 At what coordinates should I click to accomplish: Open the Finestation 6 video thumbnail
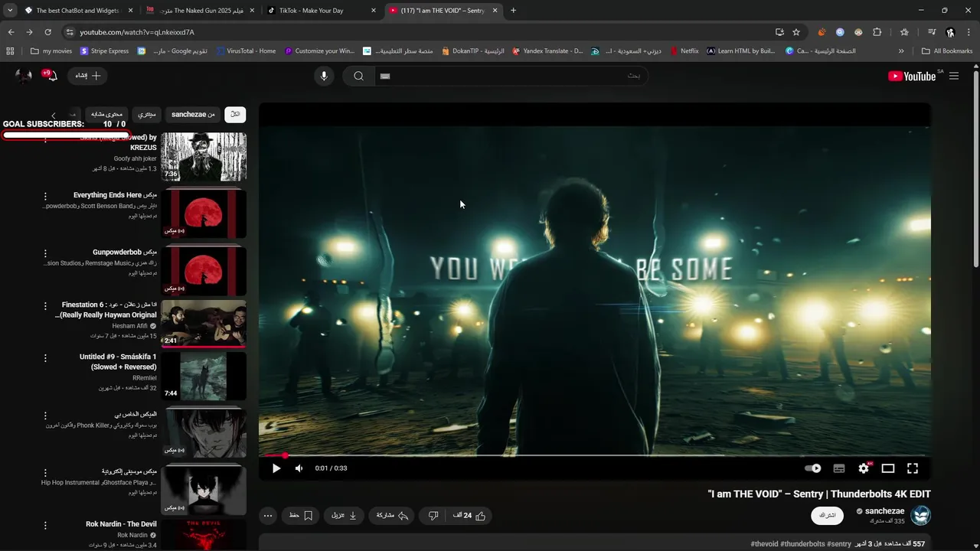(204, 323)
